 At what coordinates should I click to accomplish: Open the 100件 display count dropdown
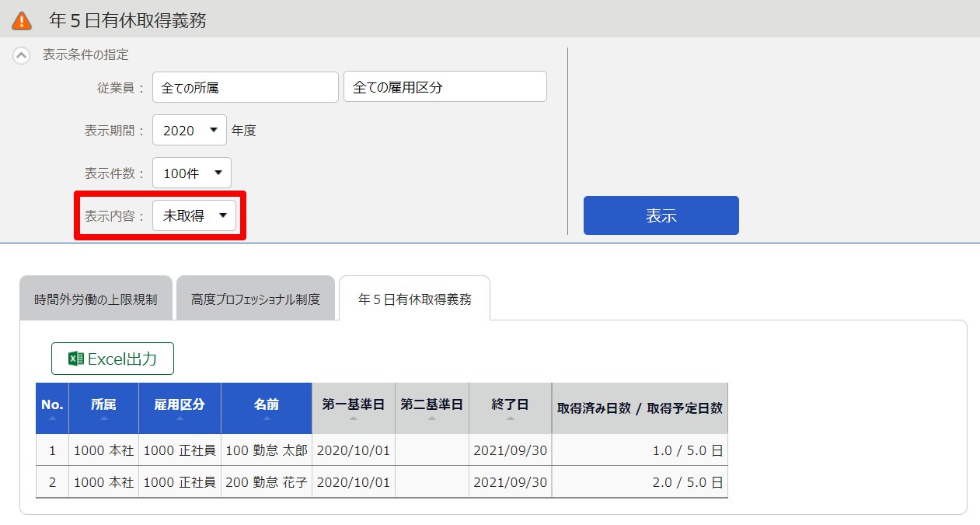[x=192, y=173]
